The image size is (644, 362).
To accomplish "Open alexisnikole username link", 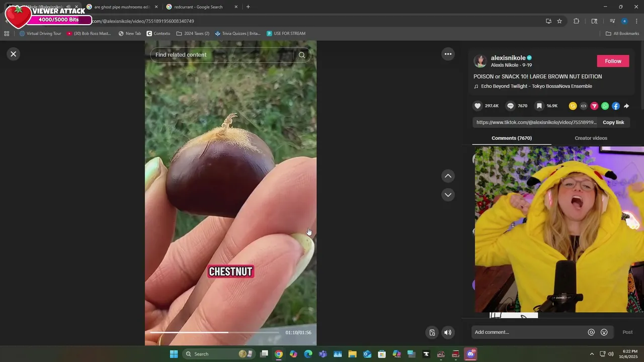I will coord(508,58).
